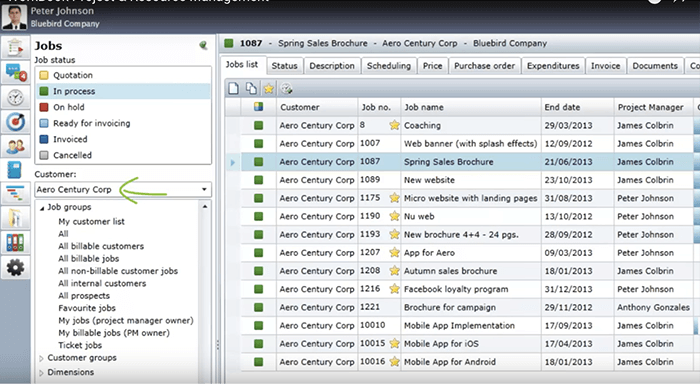Open the time registration clock sidebar icon
Image resolution: width=700 pixels, height=384 pixels.
15,97
